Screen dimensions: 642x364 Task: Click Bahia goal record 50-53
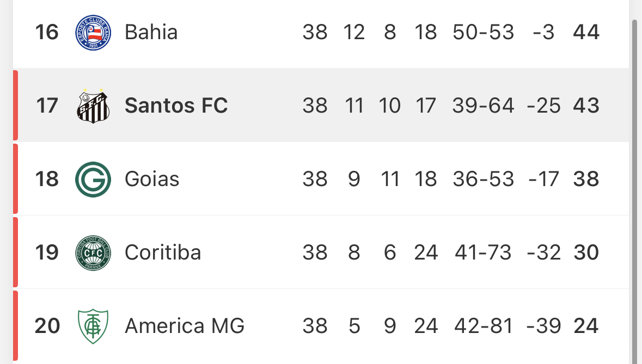[483, 32]
